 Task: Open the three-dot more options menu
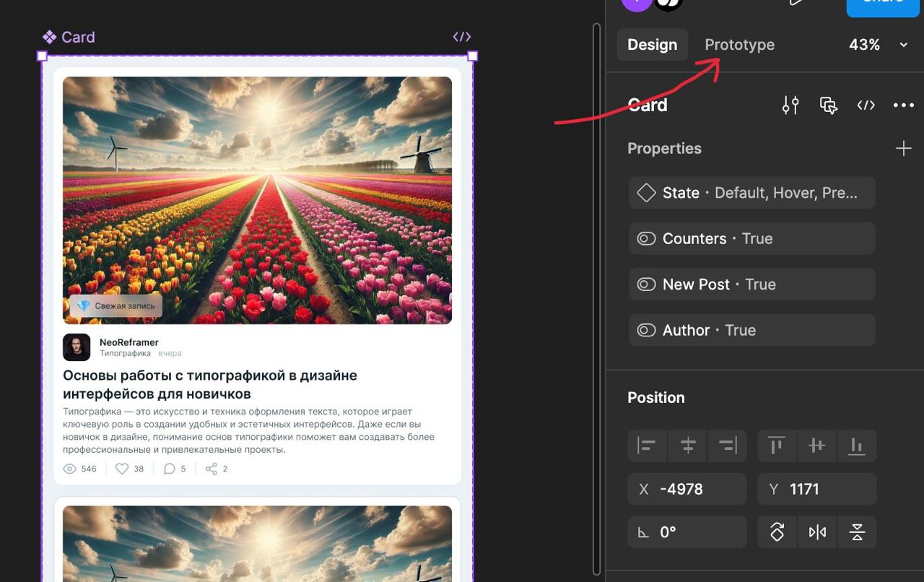point(903,105)
